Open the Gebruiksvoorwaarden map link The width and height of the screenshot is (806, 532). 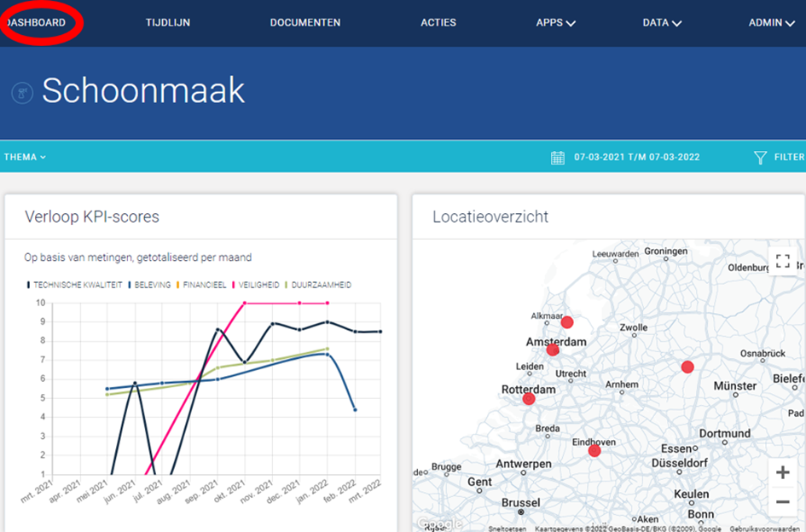pos(764,529)
